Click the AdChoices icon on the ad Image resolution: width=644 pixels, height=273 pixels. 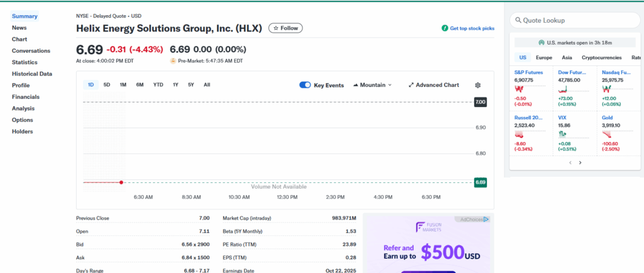[486, 220]
